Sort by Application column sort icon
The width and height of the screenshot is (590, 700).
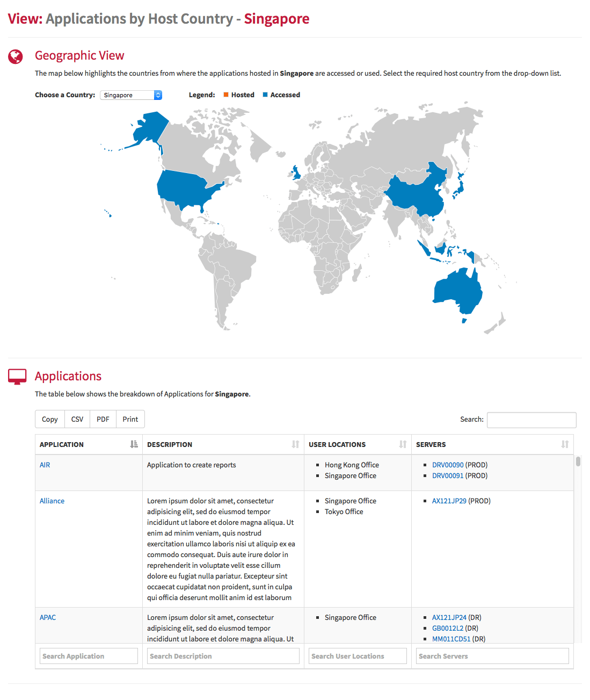click(134, 444)
